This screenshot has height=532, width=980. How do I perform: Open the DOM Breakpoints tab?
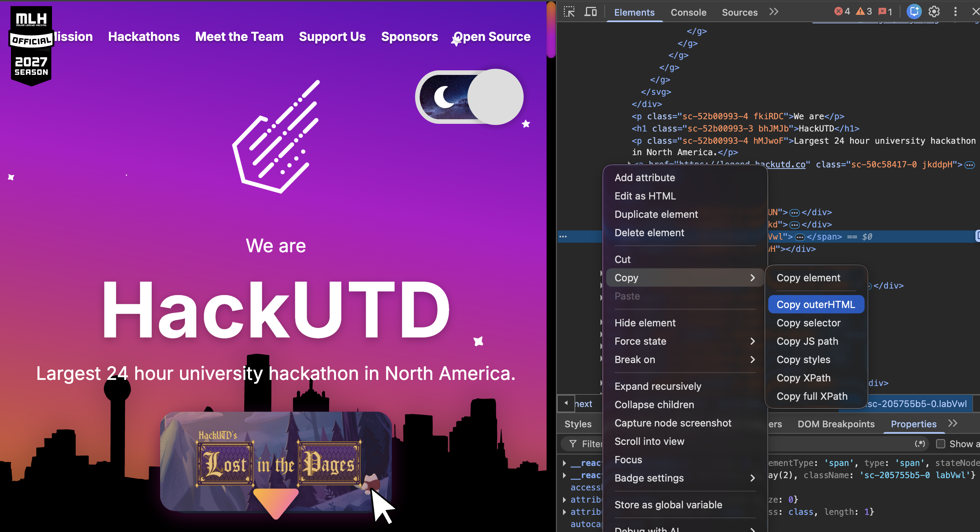(x=836, y=424)
